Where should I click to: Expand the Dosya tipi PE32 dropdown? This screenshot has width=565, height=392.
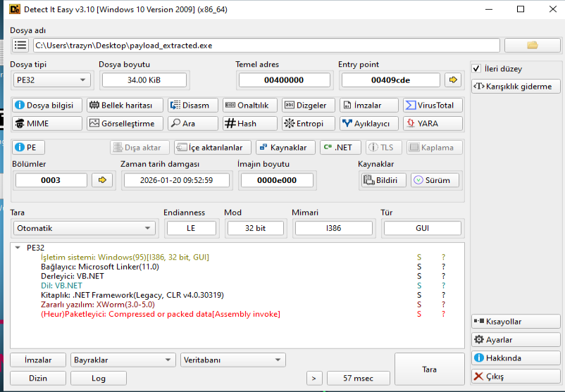point(51,80)
